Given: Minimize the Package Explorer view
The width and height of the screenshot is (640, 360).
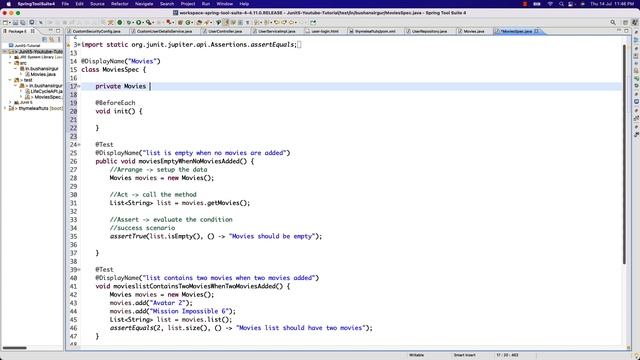Looking at the screenshot, I should pos(51,31).
